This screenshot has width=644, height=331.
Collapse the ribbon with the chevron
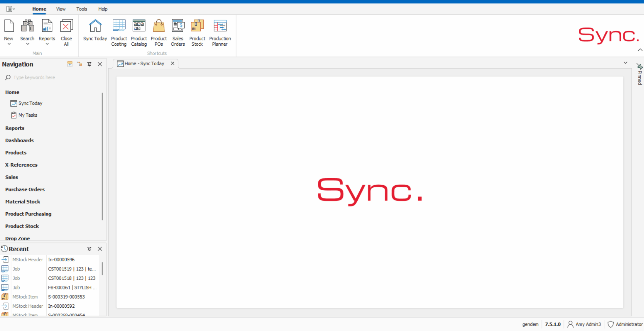640,50
